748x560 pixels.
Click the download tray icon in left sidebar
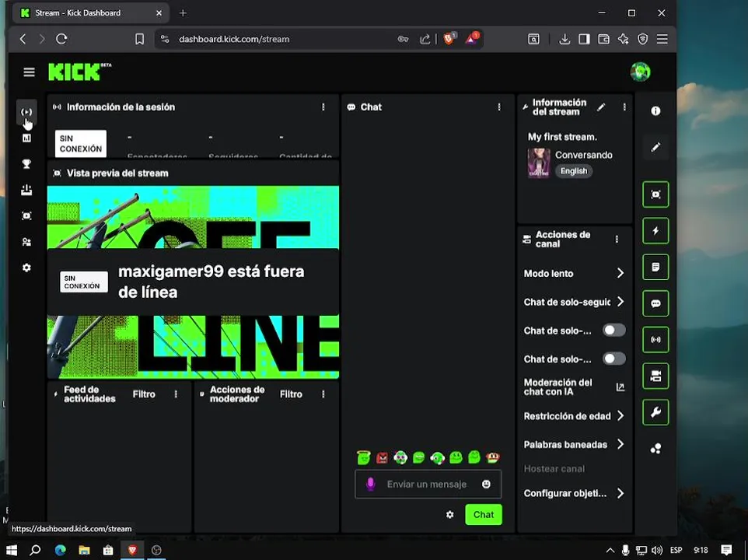click(26, 190)
